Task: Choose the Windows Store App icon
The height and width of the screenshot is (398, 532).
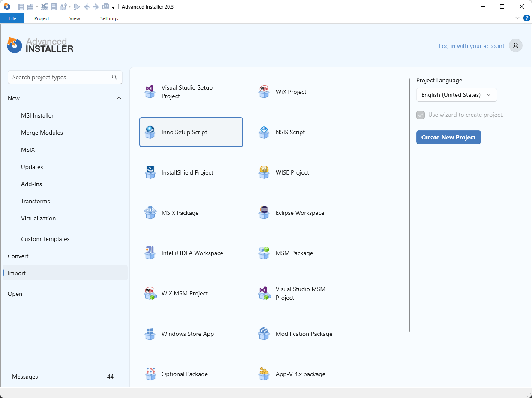Action: [x=150, y=334]
